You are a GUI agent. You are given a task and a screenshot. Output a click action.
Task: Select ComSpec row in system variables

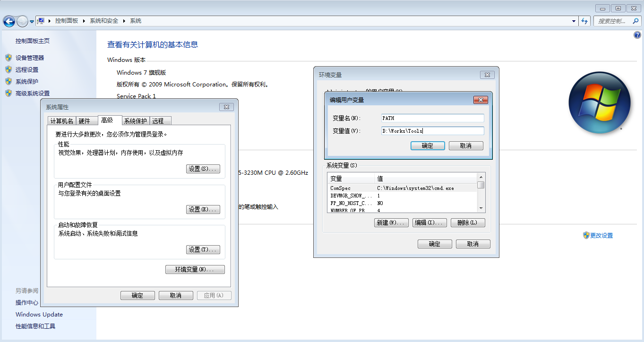tap(402, 188)
